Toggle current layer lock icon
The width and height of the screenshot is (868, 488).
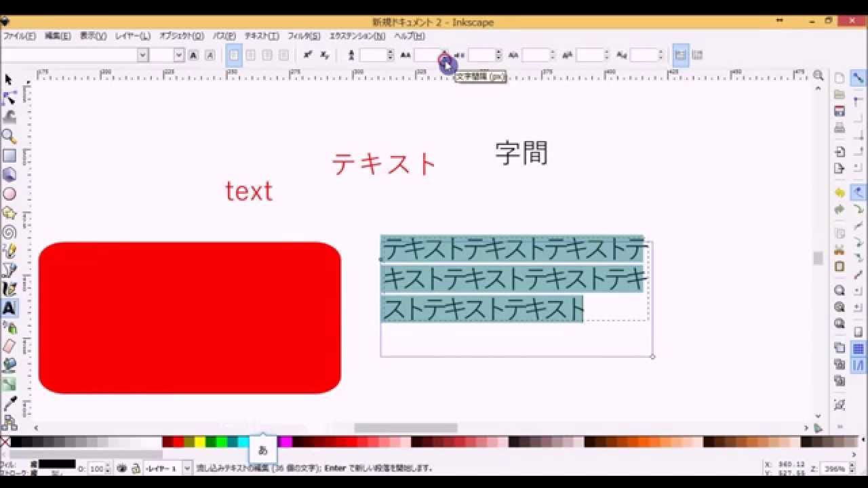pyautogui.click(x=136, y=468)
